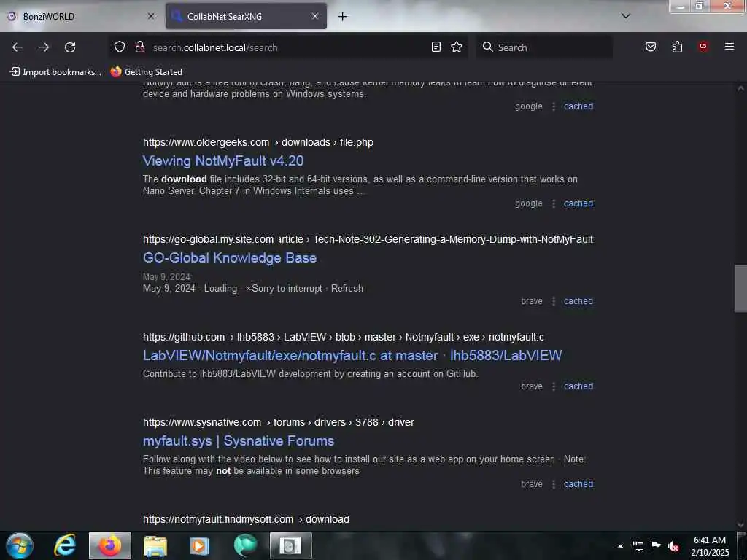Open options dots for topmost partial result

click(x=554, y=106)
